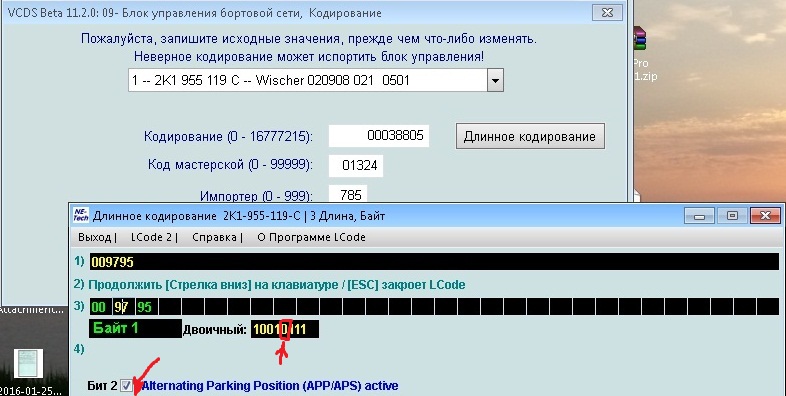Open О Программе LCode menu item
Image resolution: width=786 pixels, height=396 pixels.
pos(311,237)
